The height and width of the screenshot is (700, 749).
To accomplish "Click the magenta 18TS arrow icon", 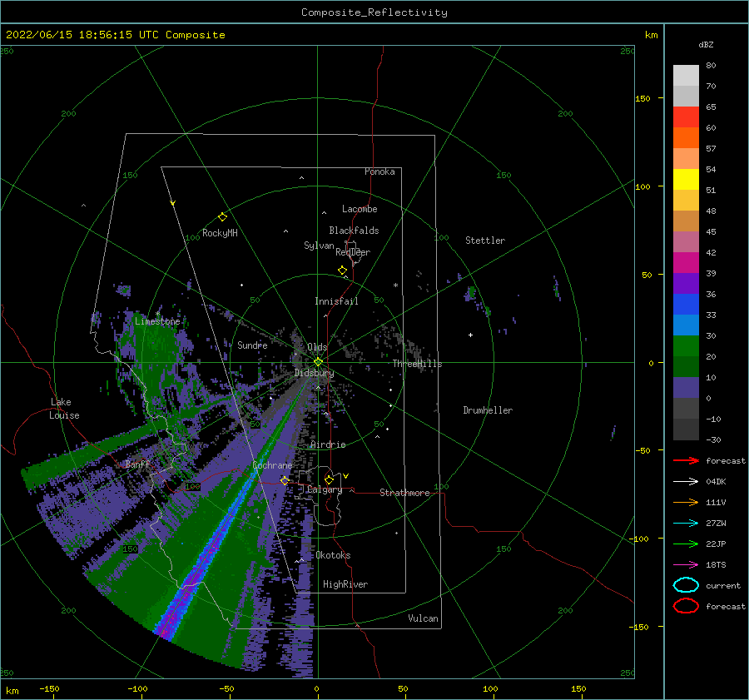I will pyautogui.click(x=686, y=565).
